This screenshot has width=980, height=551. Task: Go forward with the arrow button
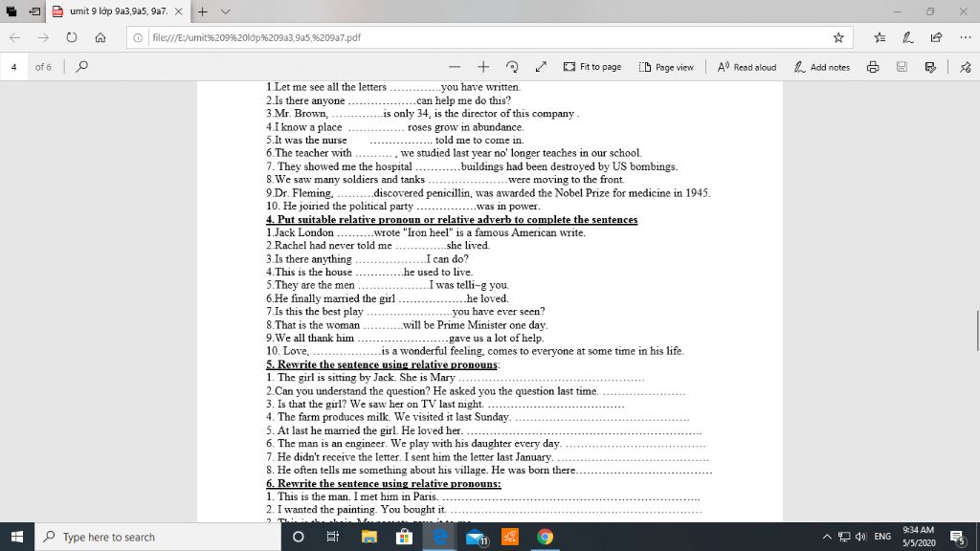43,37
